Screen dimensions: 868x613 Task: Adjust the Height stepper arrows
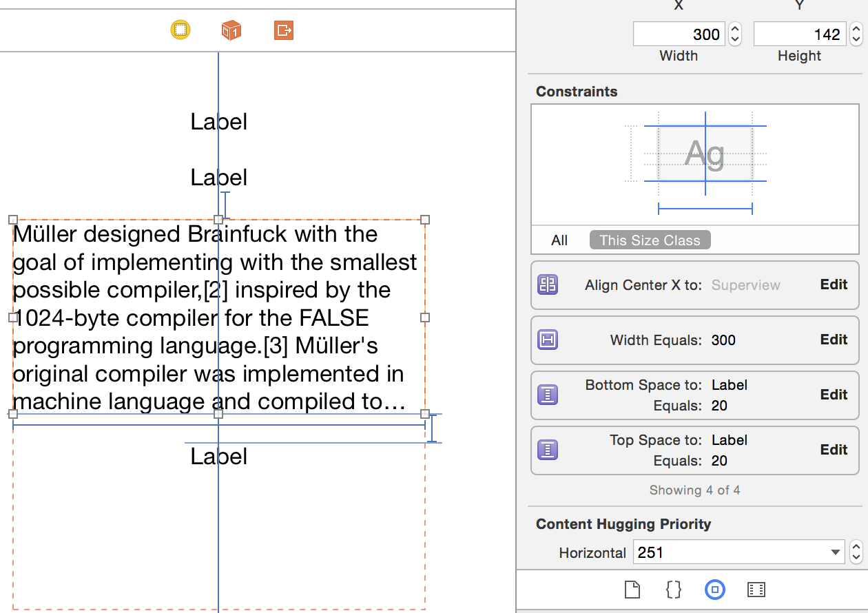pyautogui.click(x=856, y=34)
